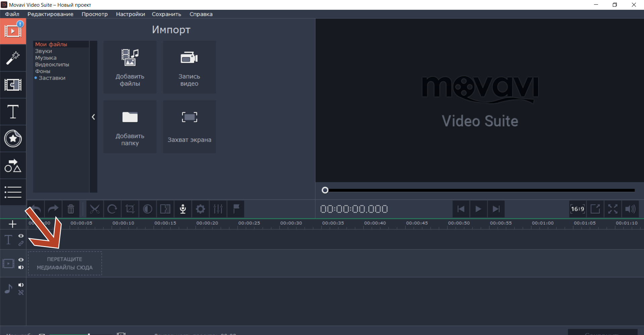
Task: Open the Stickers star icon
Action: point(13,139)
